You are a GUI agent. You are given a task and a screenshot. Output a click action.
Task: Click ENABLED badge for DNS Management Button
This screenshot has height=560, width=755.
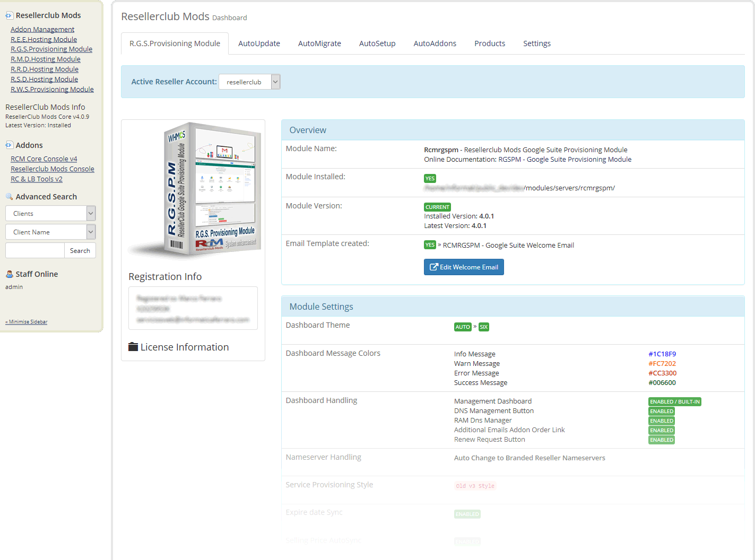[x=662, y=411]
